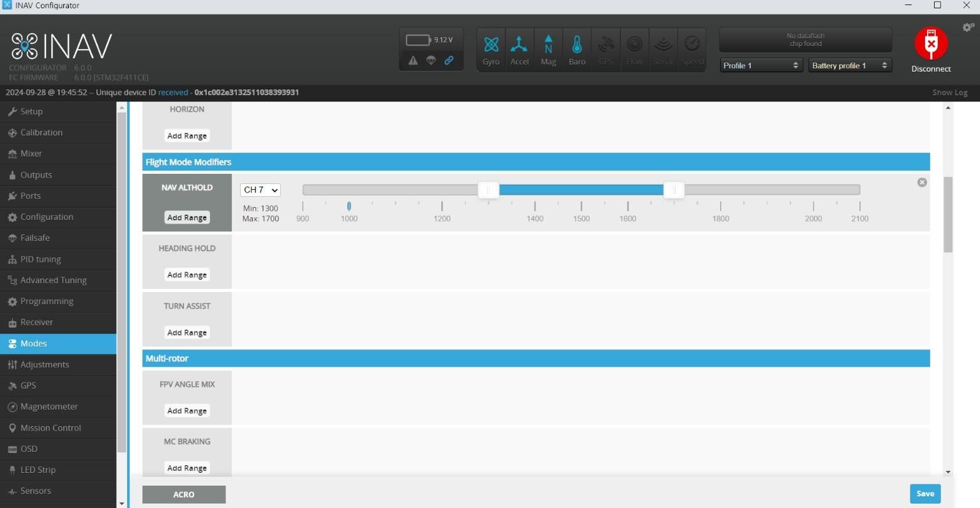This screenshot has height=508, width=980.
Task: Open the Battery profile 1 dropdown
Action: [849, 65]
